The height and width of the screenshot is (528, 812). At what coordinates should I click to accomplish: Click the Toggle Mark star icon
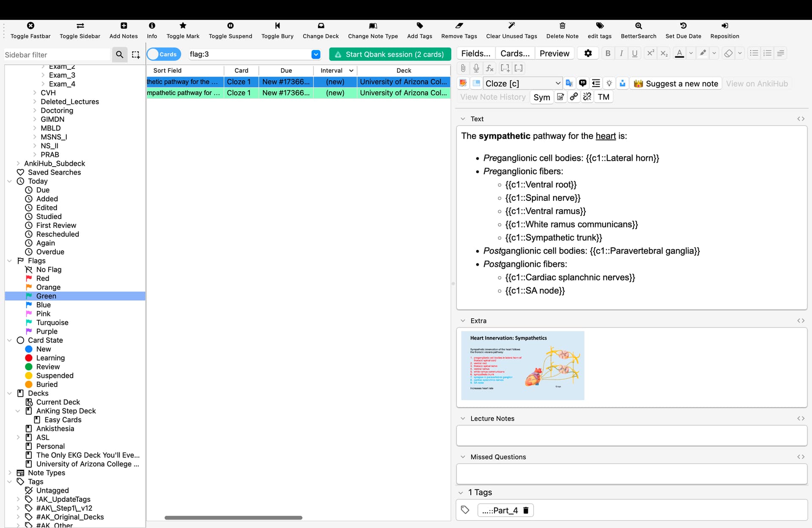(183, 26)
